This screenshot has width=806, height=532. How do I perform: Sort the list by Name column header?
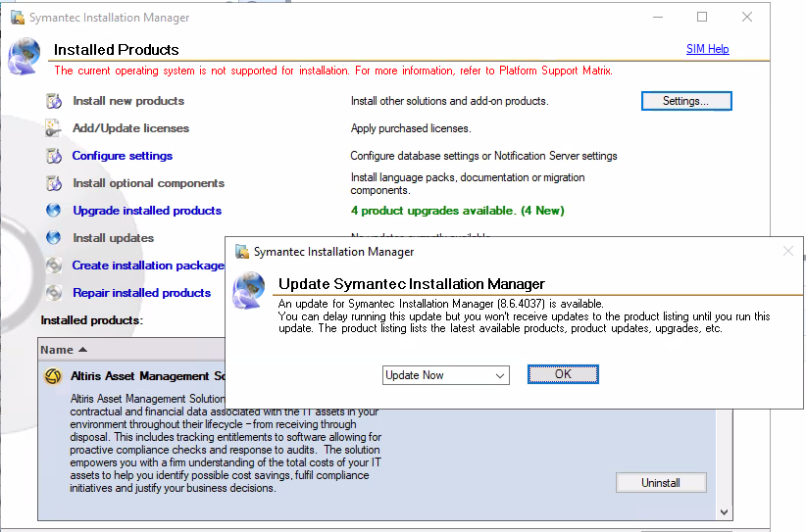click(x=63, y=350)
